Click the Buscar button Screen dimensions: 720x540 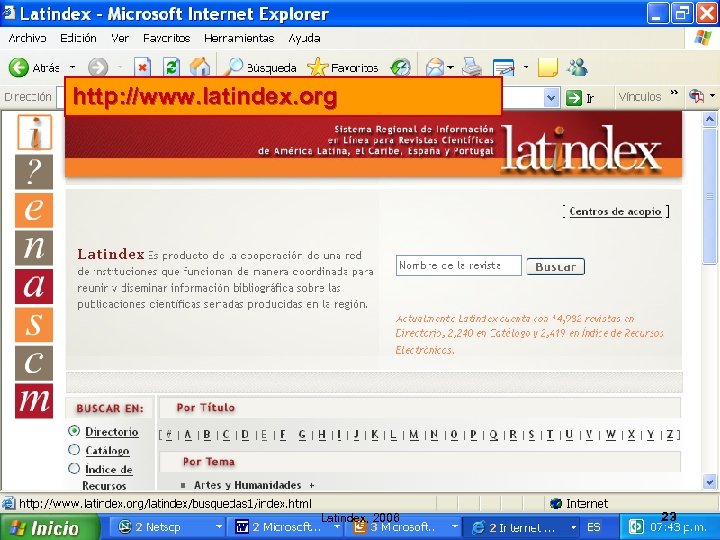556,266
